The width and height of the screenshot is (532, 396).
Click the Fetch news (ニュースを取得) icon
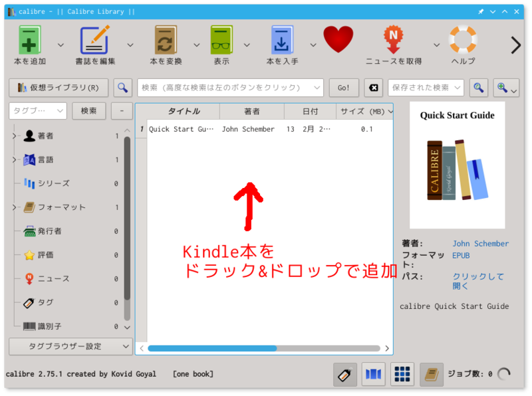(393, 40)
